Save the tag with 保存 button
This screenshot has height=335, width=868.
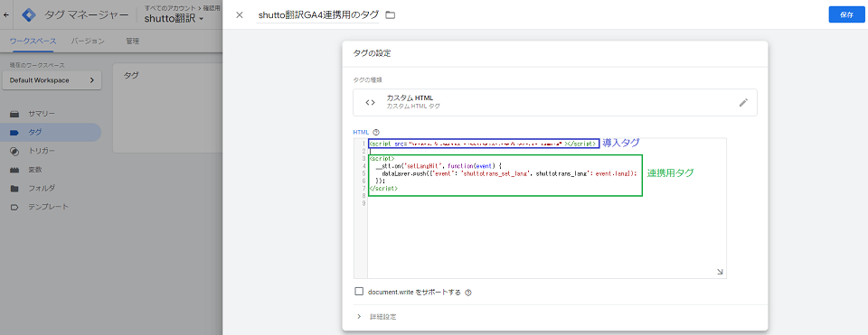(x=846, y=15)
